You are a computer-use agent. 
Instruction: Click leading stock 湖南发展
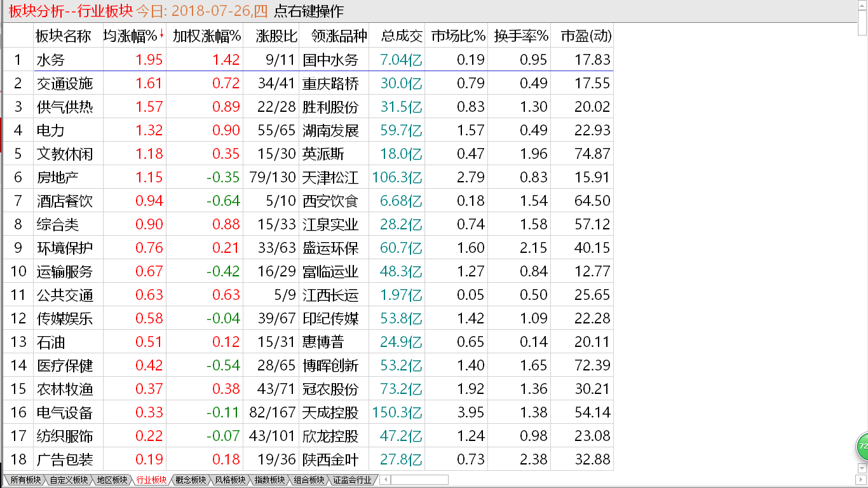[330, 130]
